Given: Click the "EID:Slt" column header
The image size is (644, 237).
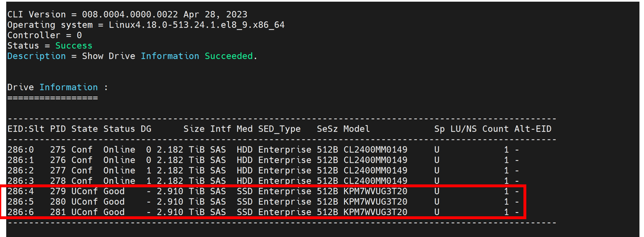Looking at the screenshot, I should [26, 129].
